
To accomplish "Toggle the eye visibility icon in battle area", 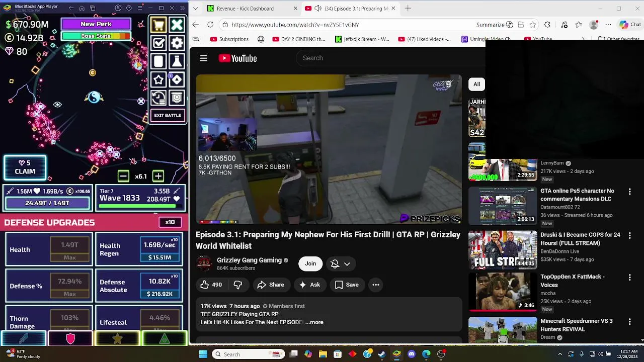I will 57,105.
